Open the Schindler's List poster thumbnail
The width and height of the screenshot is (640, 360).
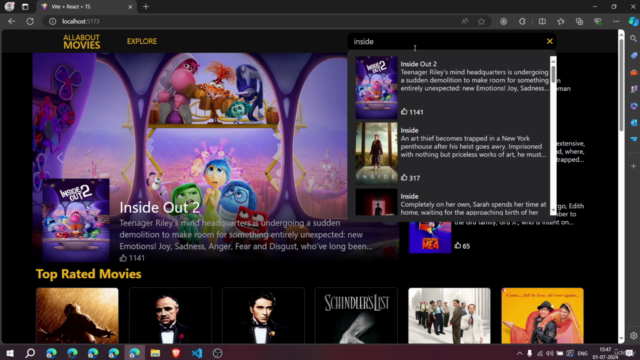(x=356, y=316)
